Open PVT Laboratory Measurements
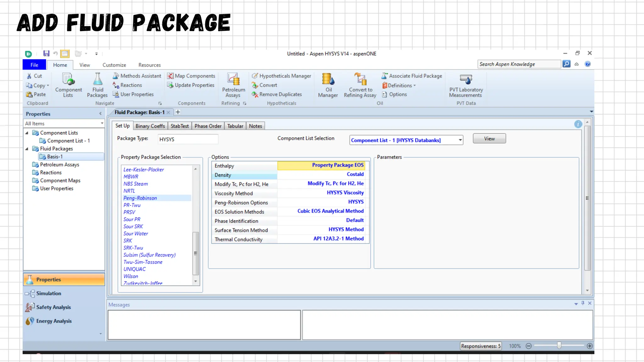 click(466, 85)
